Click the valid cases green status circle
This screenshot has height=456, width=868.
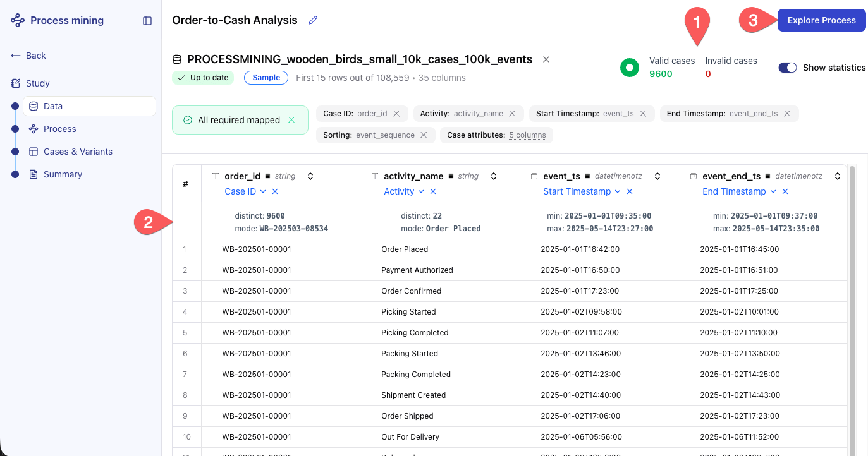pyautogui.click(x=630, y=67)
